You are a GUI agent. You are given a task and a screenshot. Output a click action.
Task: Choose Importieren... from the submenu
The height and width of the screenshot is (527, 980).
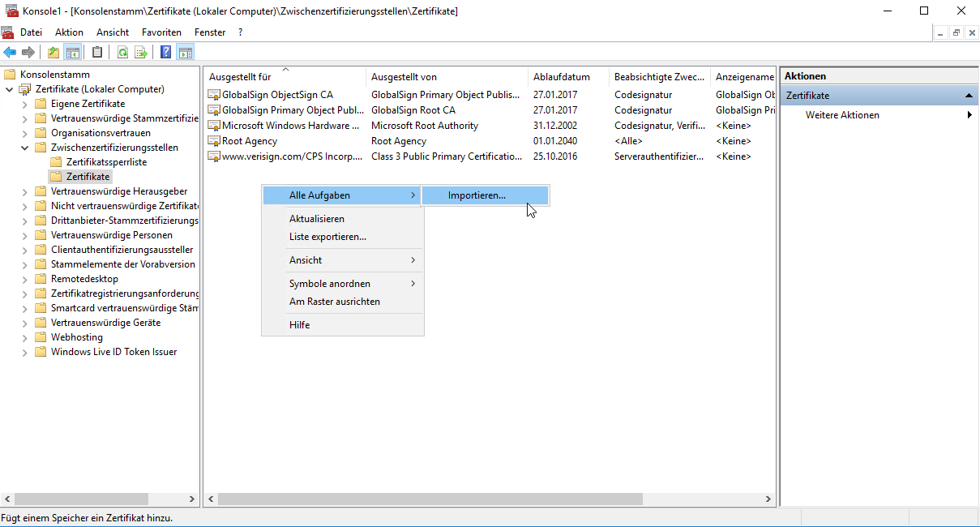(x=477, y=195)
